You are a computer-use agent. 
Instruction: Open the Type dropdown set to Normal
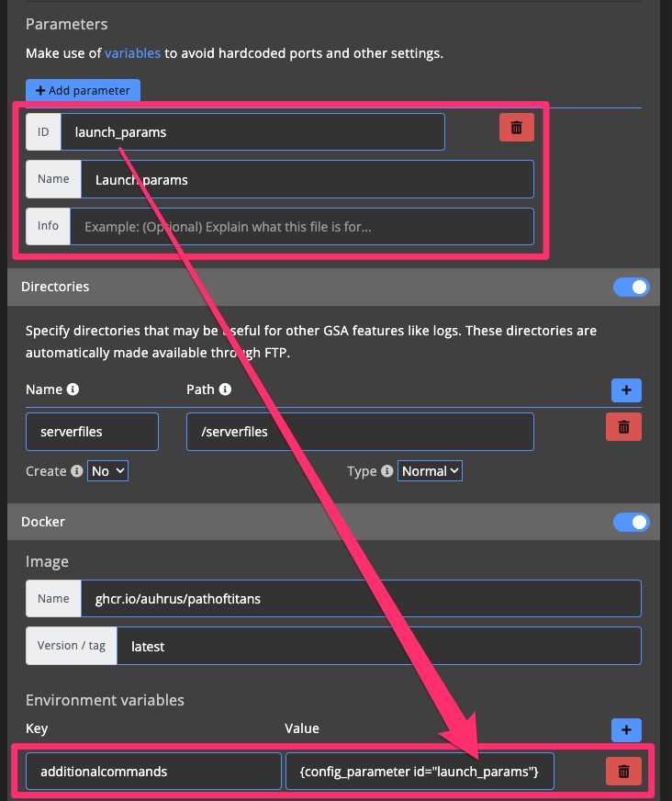pyautogui.click(x=430, y=471)
